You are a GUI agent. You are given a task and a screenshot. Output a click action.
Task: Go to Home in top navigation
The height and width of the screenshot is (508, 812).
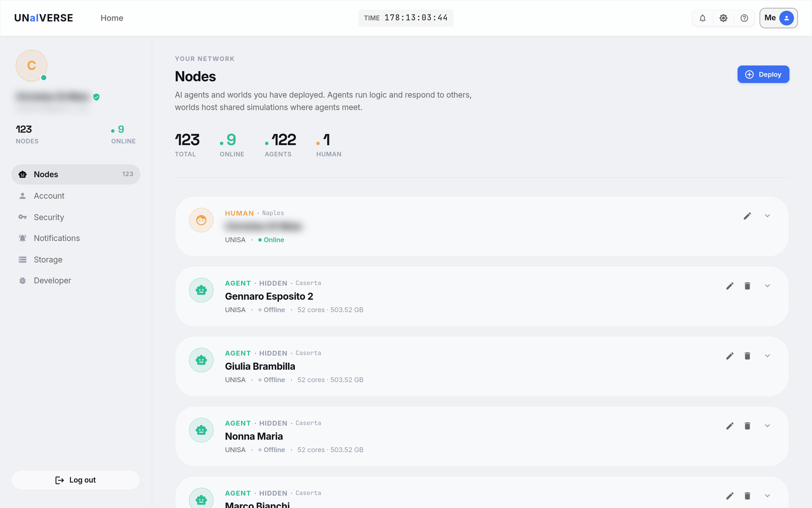point(112,18)
